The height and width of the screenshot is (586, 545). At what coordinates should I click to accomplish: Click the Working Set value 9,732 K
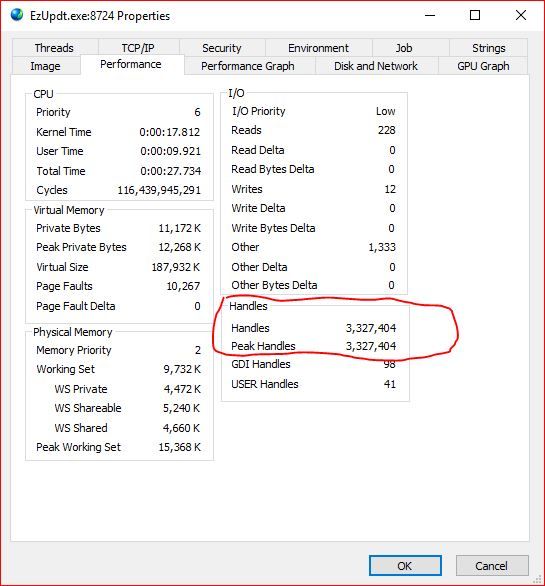(182, 369)
